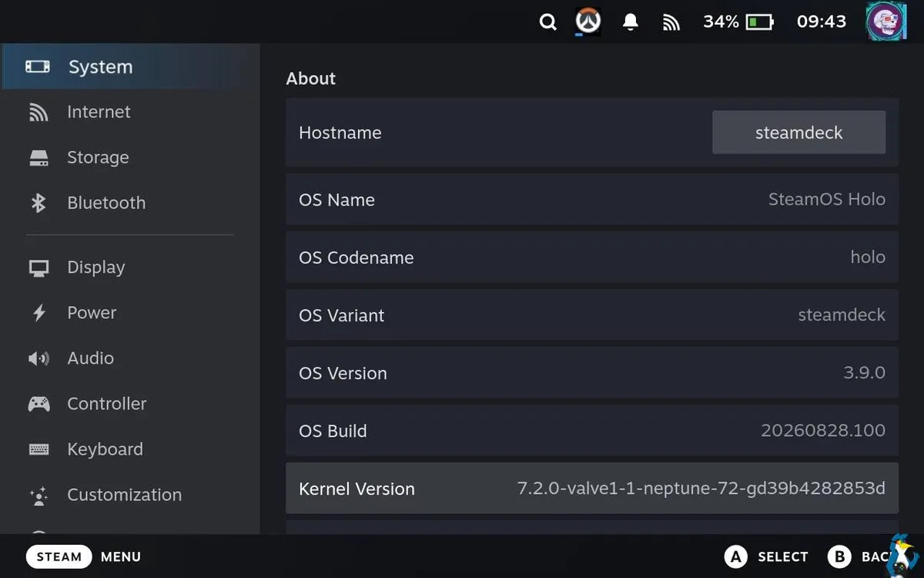Select the Kernel Version row
The width and height of the screenshot is (924, 578).
592,489
